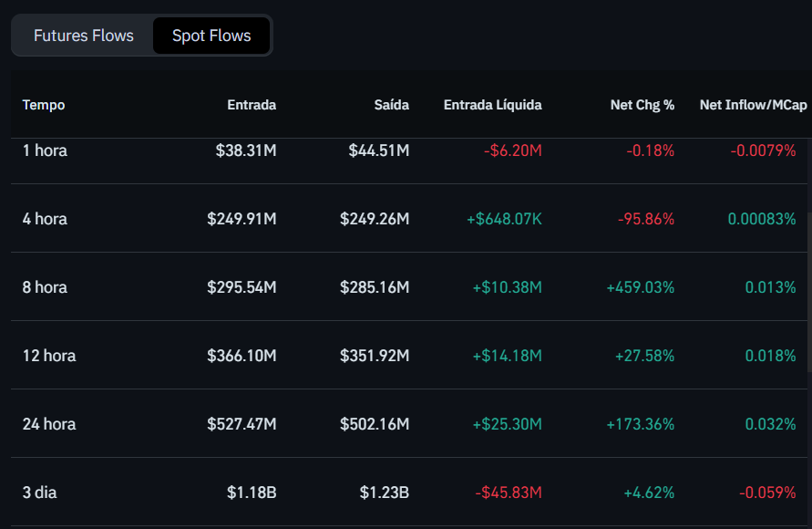The width and height of the screenshot is (812, 529).
Task: Sort by the Entrada Líquida column header
Action: coord(492,105)
